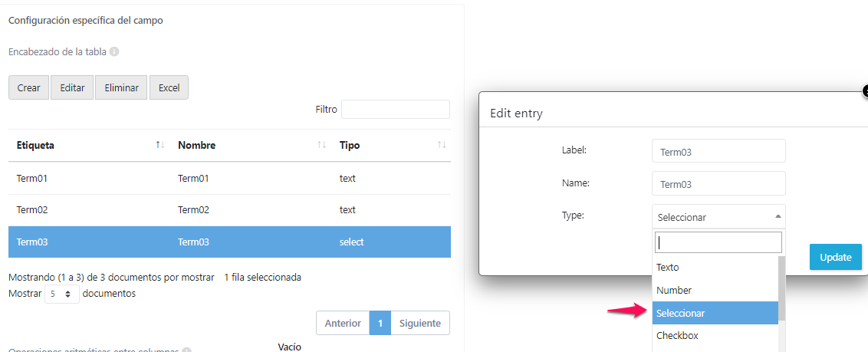Select the Term02 table row
868x352 pixels.
(x=229, y=209)
